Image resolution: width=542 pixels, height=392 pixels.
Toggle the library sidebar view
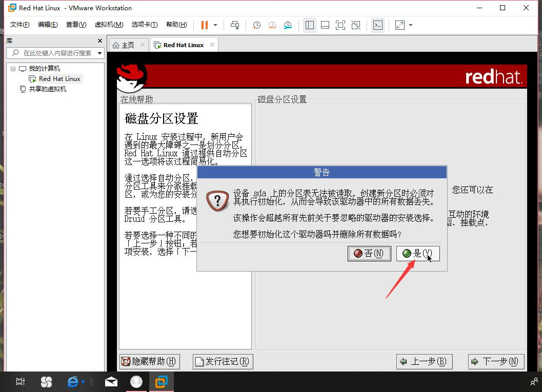click(310, 25)
